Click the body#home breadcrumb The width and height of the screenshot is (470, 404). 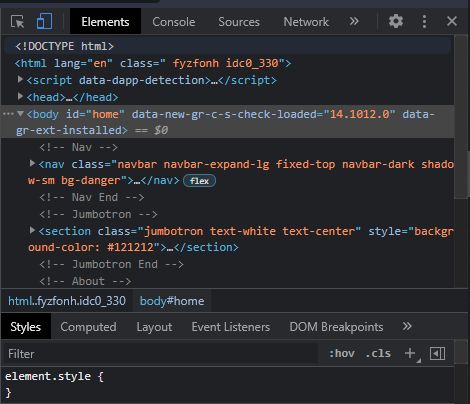pos(172,301)
